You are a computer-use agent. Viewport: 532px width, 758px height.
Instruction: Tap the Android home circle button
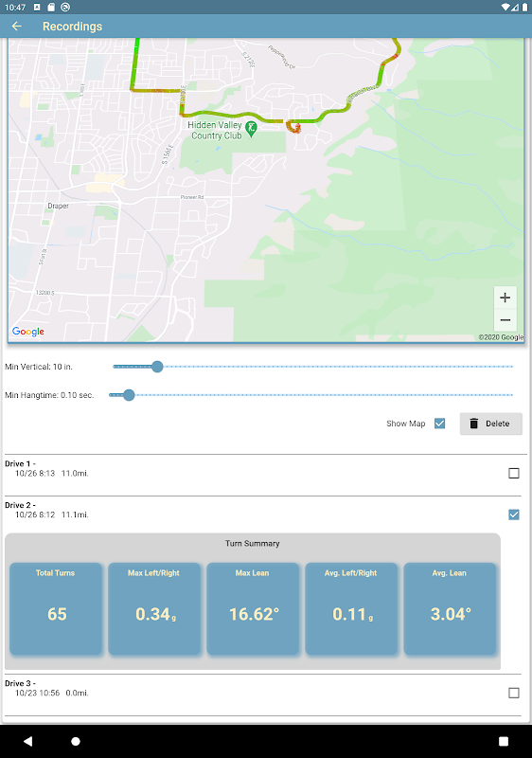(x=76, y=741)
